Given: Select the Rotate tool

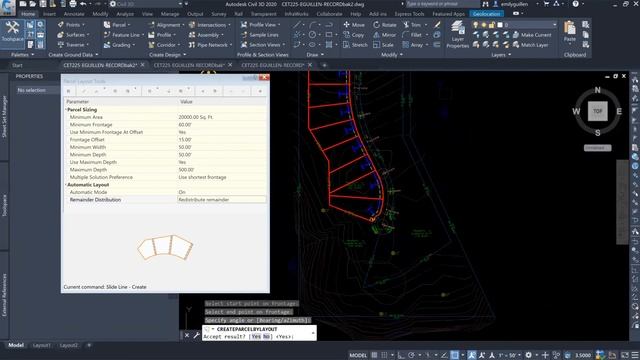Looking at the screenshot, I should pos(384,25).
